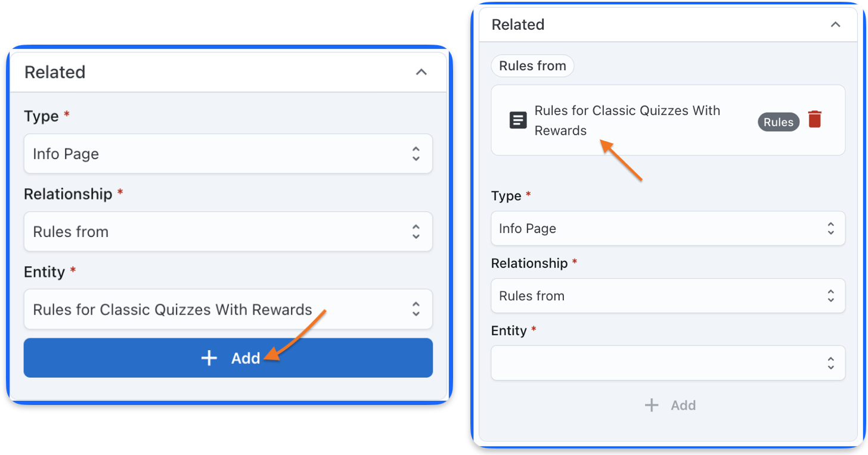Click the greyed-out Add button
Screen dimensions: 868x455
click(670, 406)
